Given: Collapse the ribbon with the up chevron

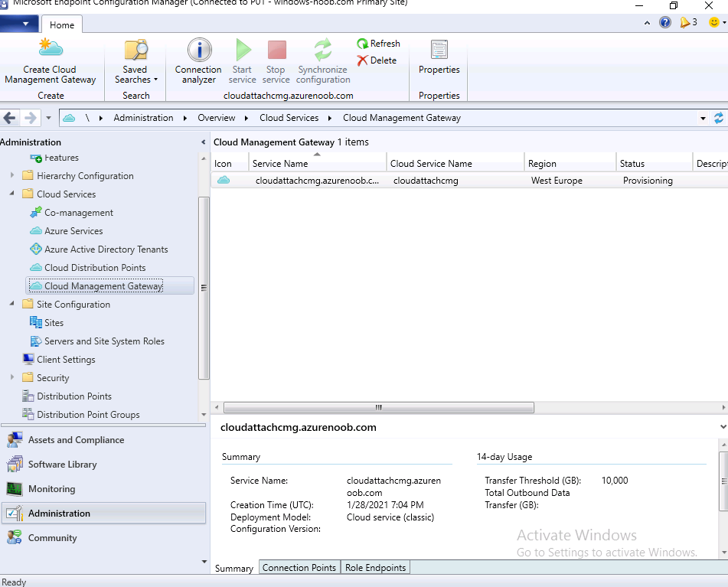Looking at the screenshot, I should (x=647, y=23).
